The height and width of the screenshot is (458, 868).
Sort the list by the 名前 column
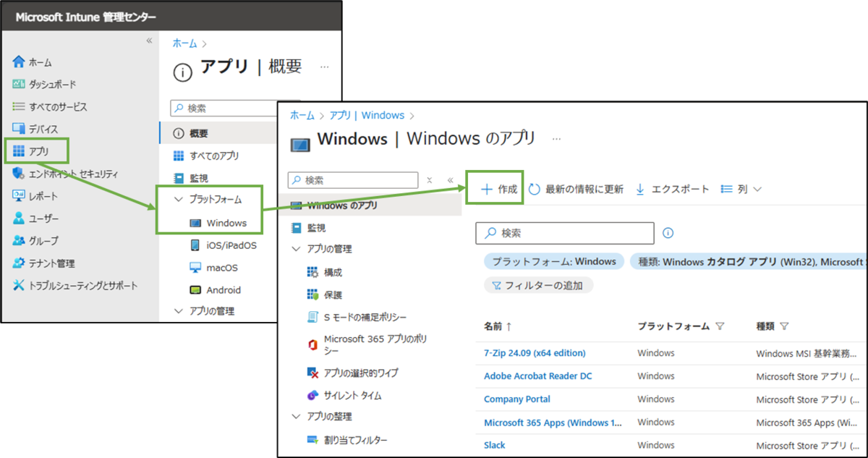click(x=498, y=326)
